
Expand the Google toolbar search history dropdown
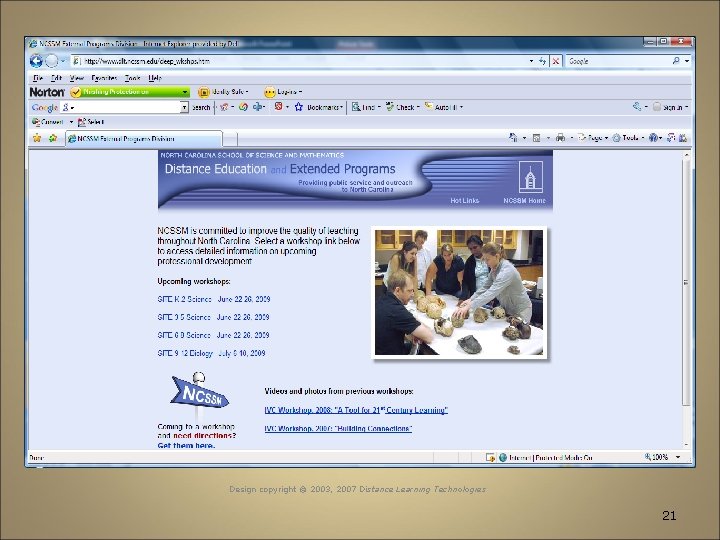[184, 107]
